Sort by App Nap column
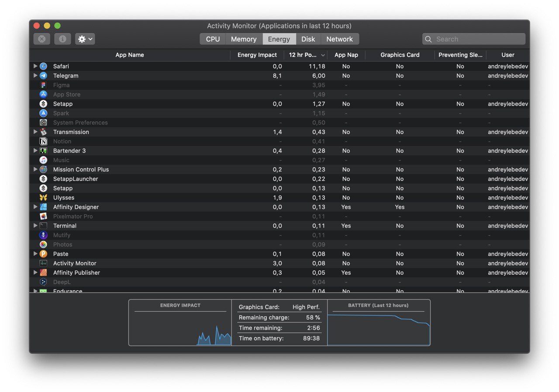The width and height of the screenshot is (559, 392). tap(346, 55)
